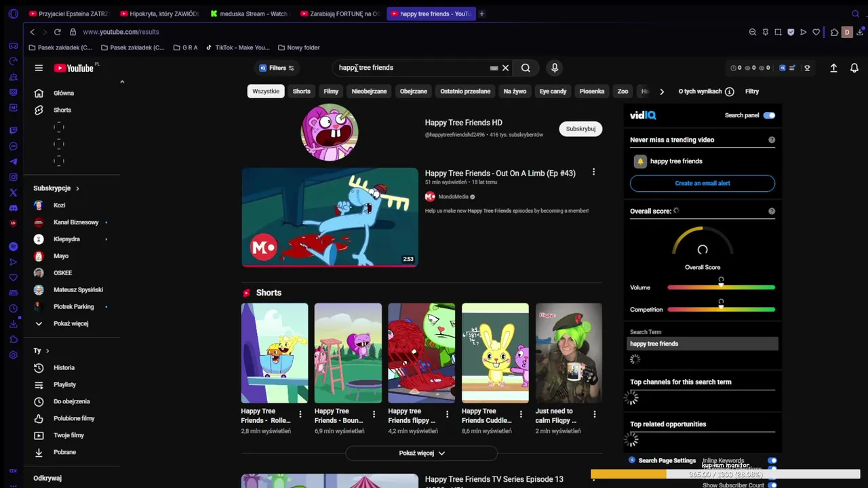868x488 pixels.
Task: Open the on-screen keyboard icon in search box
Action: coord(494,68)
